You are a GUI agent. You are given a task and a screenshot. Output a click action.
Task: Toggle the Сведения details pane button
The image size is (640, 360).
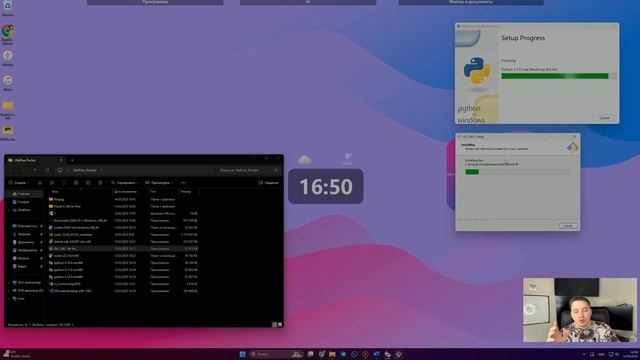[269, 183]
